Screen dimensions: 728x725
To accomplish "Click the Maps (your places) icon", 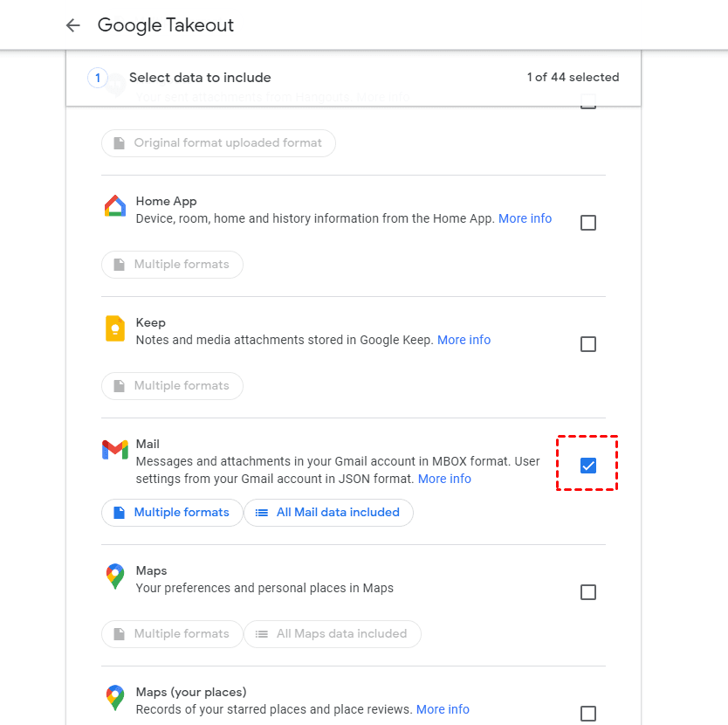I will coord(114,698).
